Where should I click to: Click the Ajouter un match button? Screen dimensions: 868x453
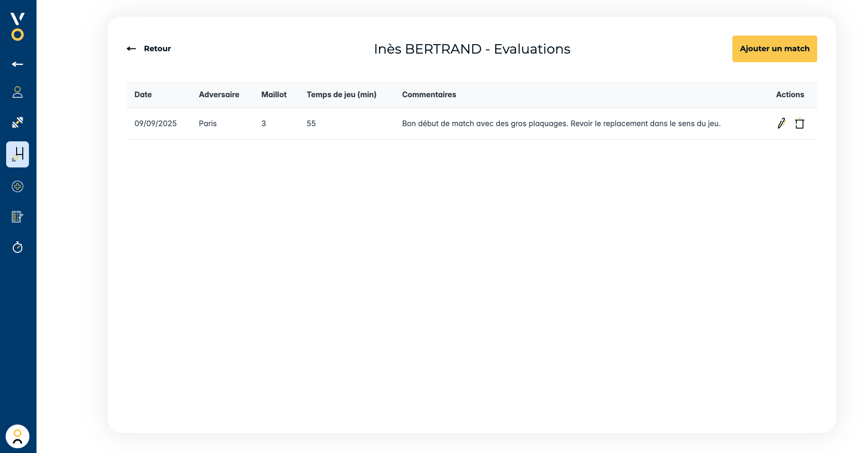coord(774,49)
